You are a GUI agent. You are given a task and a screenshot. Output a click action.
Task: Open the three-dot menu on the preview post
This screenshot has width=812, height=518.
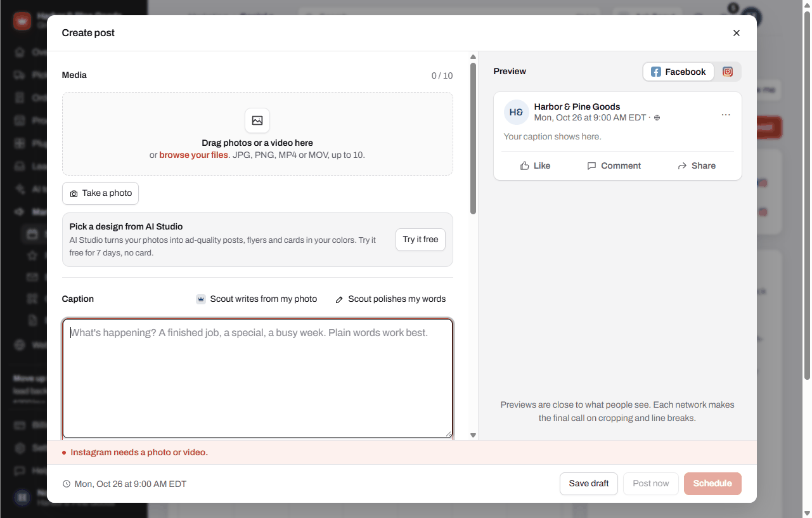[x=726, y=115]
